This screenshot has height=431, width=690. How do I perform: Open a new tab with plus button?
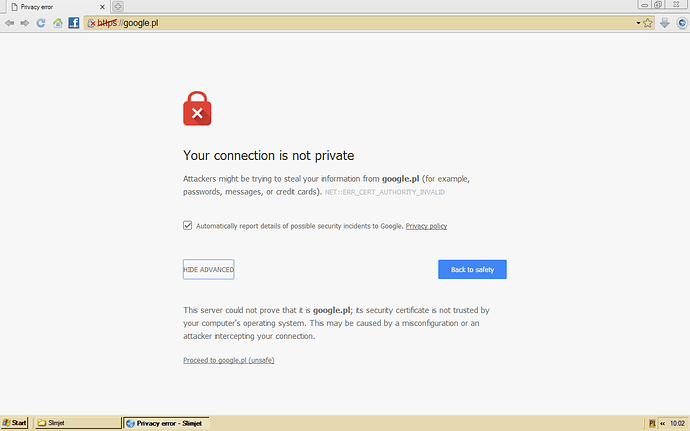coord(118,7)
